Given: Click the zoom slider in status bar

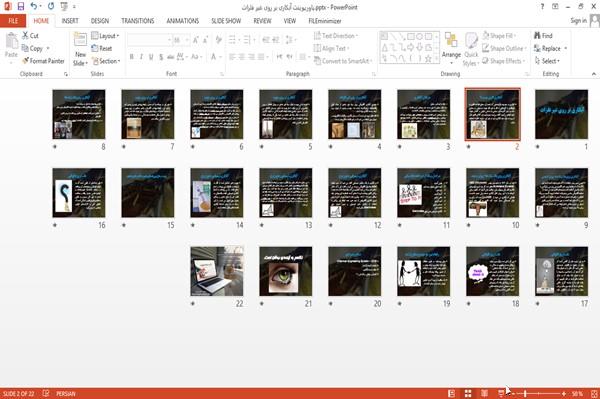Looking at the screenshot, I should [x=538, y=394].
